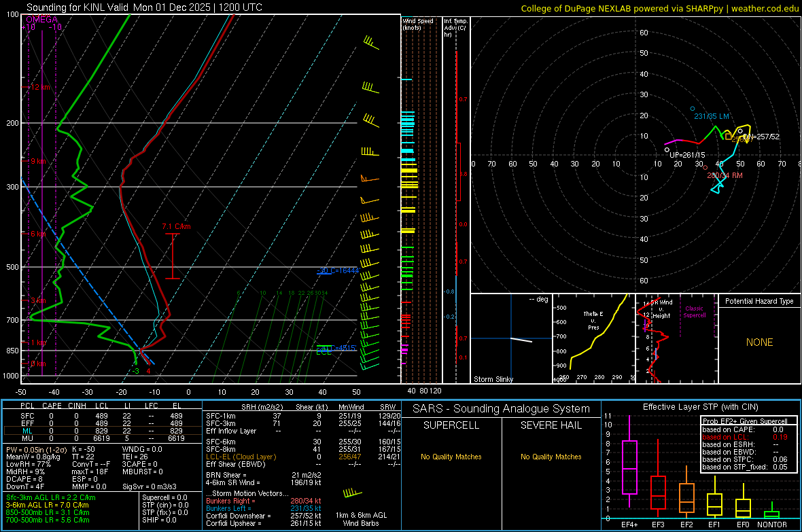Select the 'SFC-6km' kinematics row label
The image size is (802, 532).
pyautogui.click(x=220, y=442)
